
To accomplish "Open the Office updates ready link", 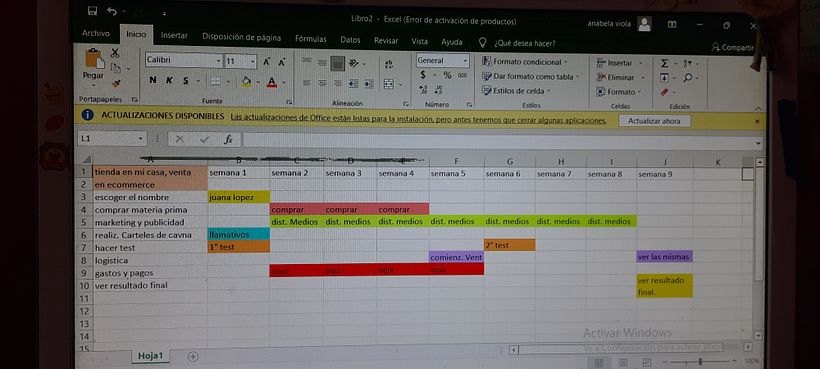I will (x=418, y=119).
